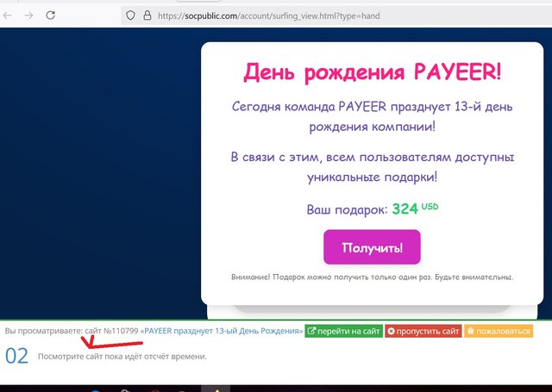Click the 02 countdown timer number
552x392 pixels.
pyautogui.click(x=16, y=356)
